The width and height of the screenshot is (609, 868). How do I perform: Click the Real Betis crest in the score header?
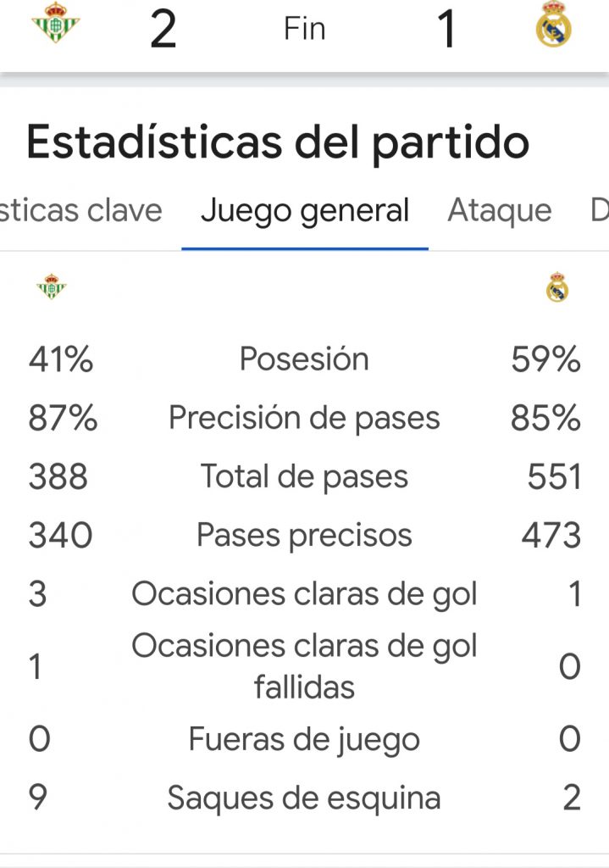point(55,23)
